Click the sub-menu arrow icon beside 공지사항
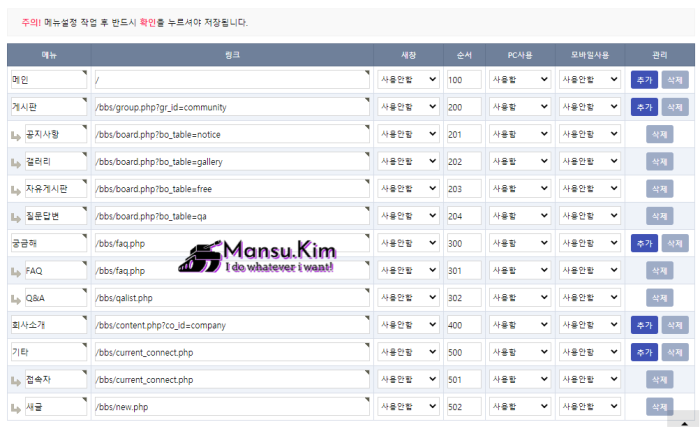Image resolution: width=700 pixels, height=429 pixels. pos(16,136)
